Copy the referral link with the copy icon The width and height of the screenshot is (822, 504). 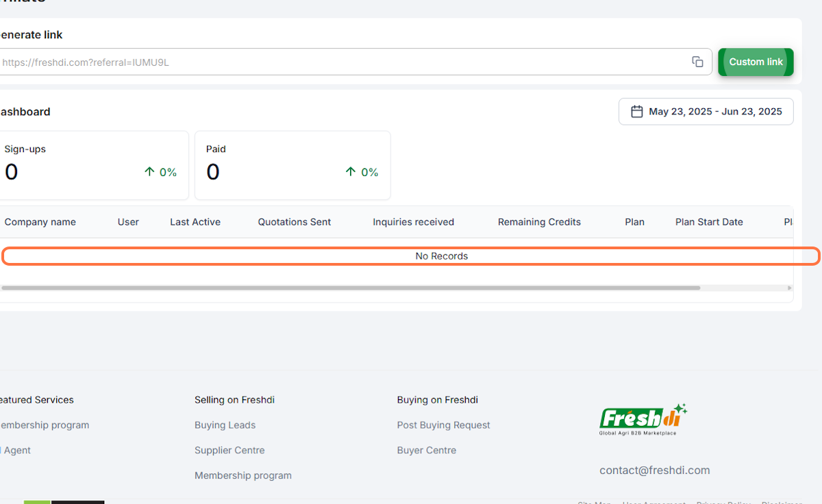coord(697,62)
